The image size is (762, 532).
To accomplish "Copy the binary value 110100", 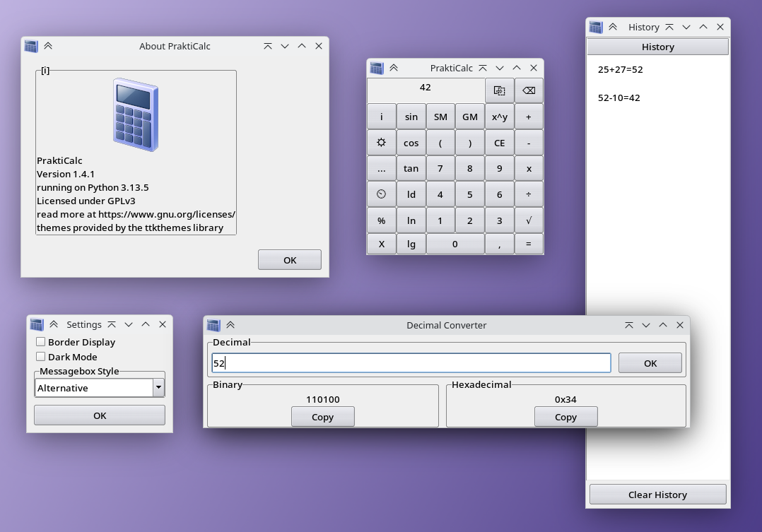I will tap(322, 416).
